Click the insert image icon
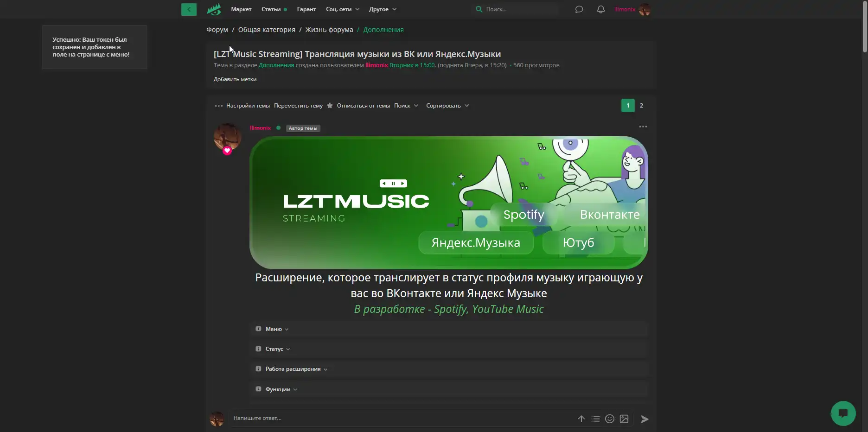Screen dimensions: 868x432 624,419
